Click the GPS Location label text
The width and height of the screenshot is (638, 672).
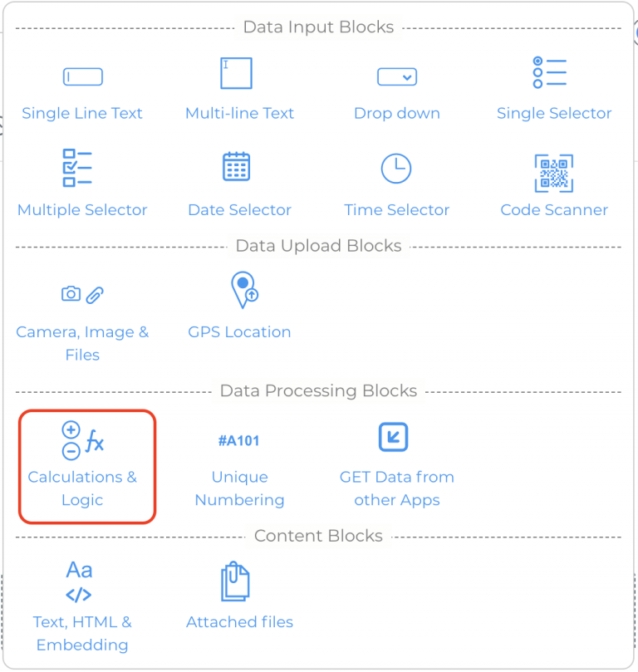tap(239, 331)
